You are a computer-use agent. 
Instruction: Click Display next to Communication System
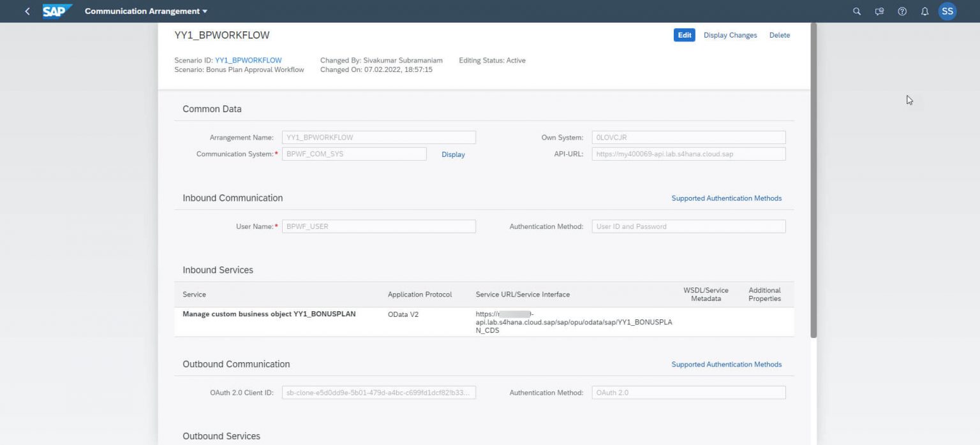coord(453,154)
